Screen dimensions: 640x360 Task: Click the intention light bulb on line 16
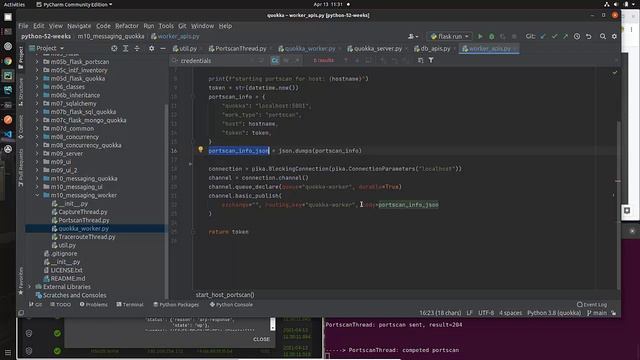200,149
